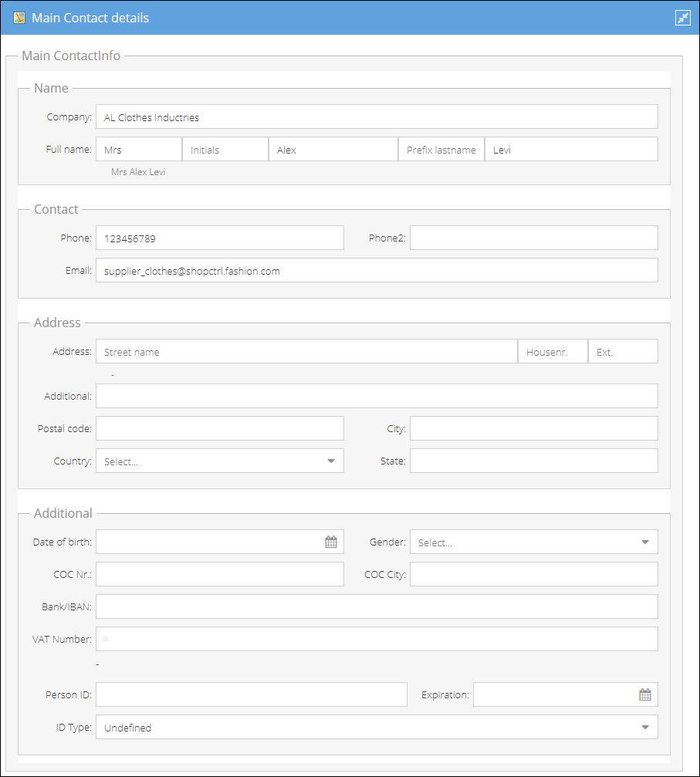Open the ID Type dropdown arrow
This screenshot has width=700, height=777.
click(644, 727)
